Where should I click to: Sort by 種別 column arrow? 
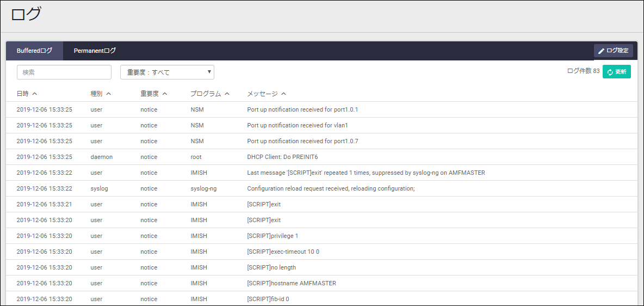109,94
